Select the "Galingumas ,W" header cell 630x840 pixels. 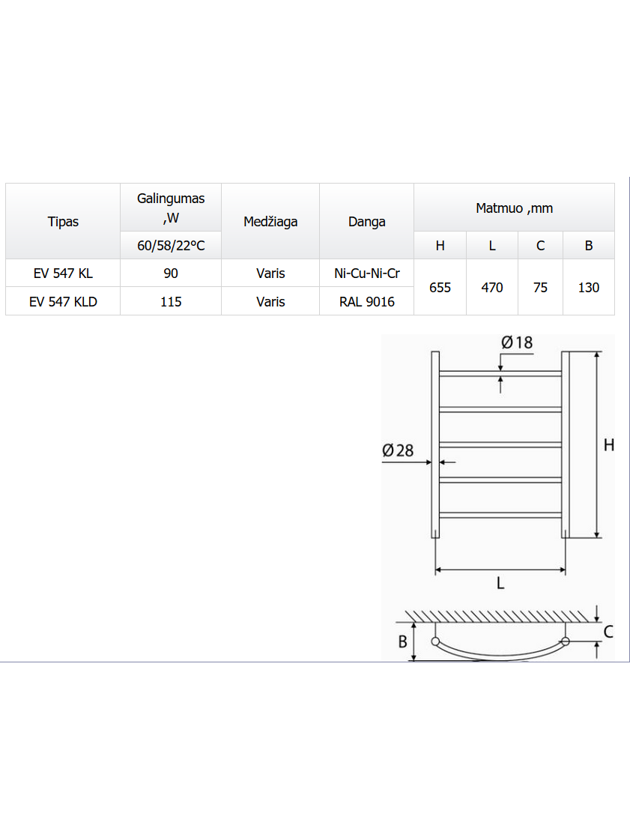coord(171,208)
